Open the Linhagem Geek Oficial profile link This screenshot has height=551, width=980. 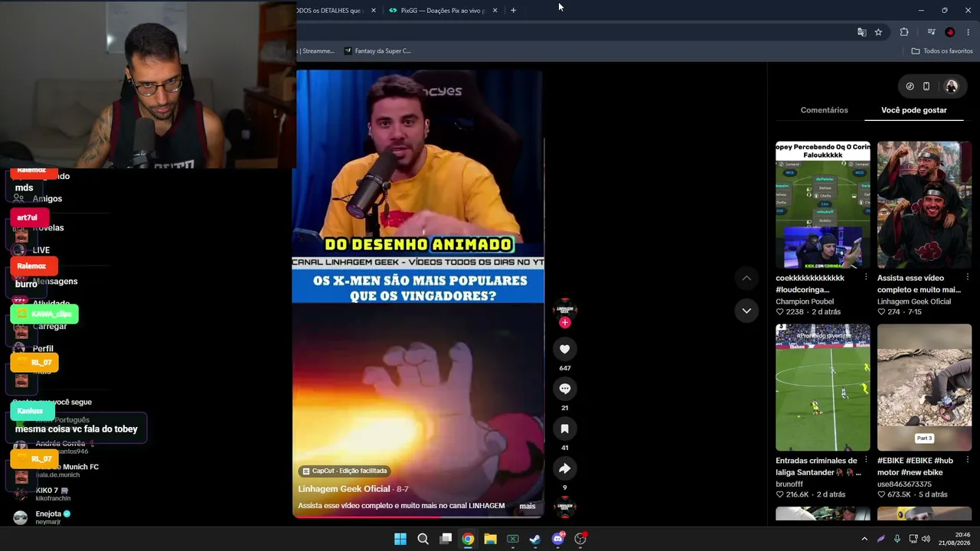coord(344,489)
